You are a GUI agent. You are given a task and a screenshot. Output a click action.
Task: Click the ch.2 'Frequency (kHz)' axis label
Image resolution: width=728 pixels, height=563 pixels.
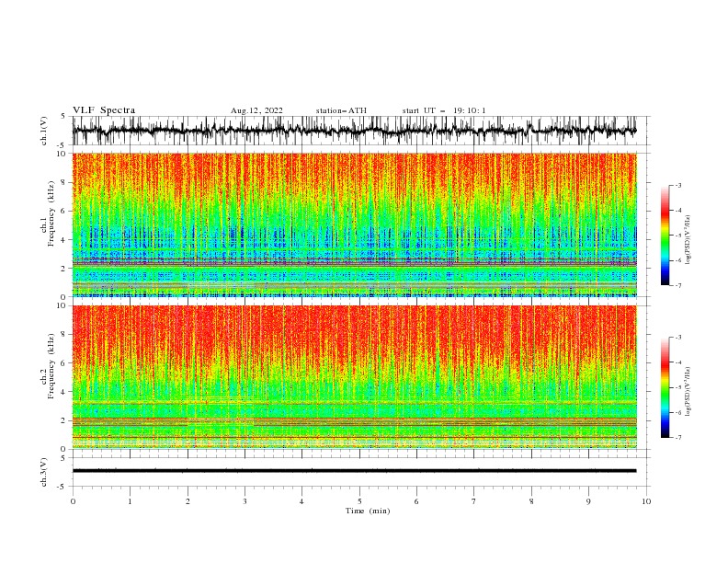pos(51,366)
